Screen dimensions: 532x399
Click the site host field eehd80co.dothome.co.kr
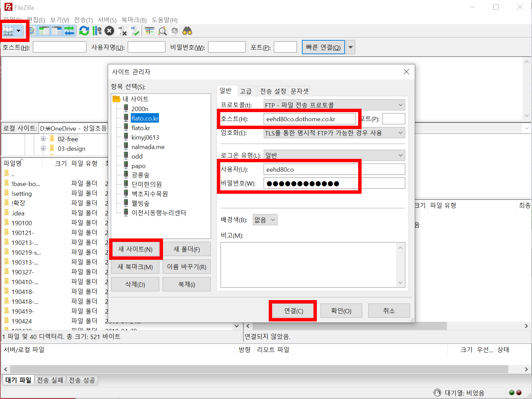point(310,119)
